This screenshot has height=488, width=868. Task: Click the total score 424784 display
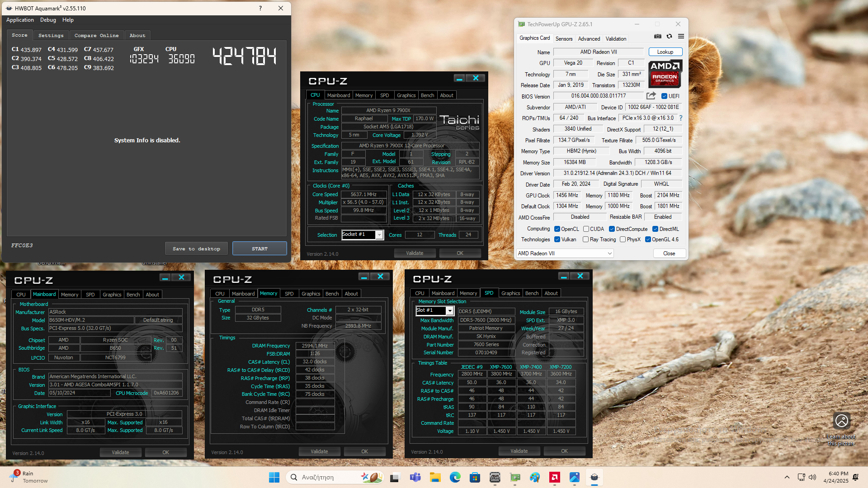coord(244,56)
